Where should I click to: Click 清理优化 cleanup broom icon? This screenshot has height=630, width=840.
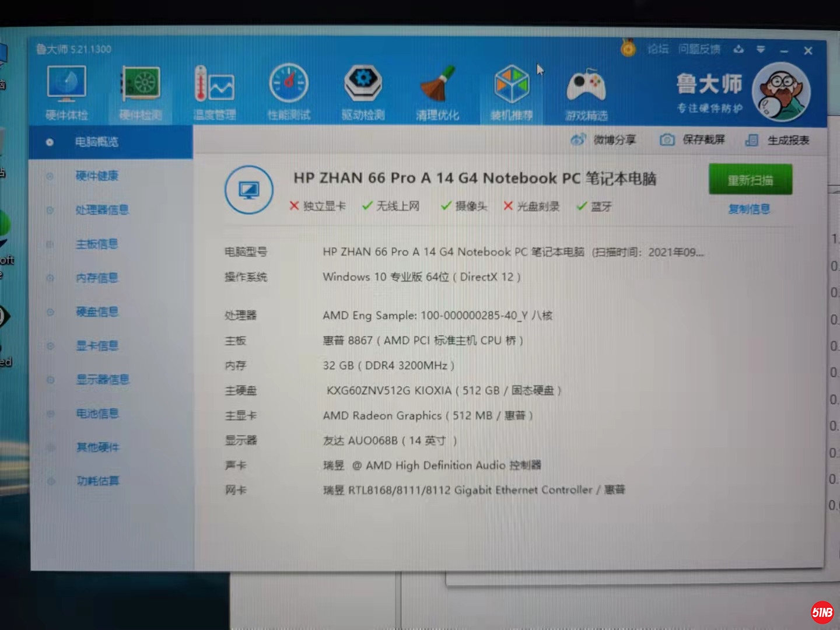click(x=437, y=92)
